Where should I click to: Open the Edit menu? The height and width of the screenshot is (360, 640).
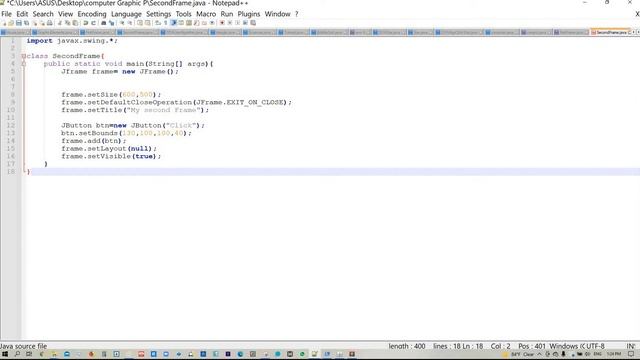[22, 14]
